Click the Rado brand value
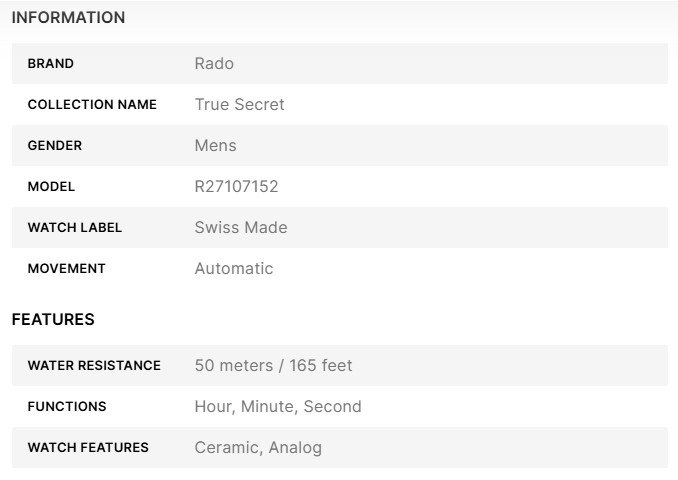 tap(214, 64)
